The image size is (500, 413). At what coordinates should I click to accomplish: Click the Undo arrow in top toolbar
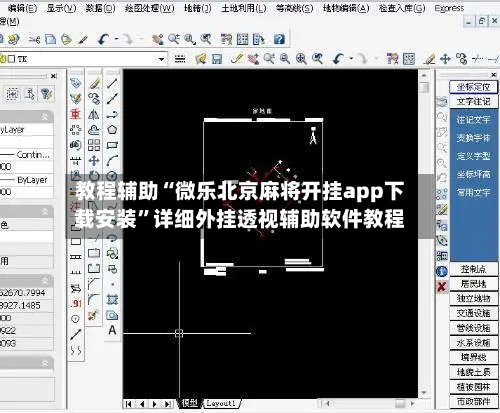tap(104, 39)
